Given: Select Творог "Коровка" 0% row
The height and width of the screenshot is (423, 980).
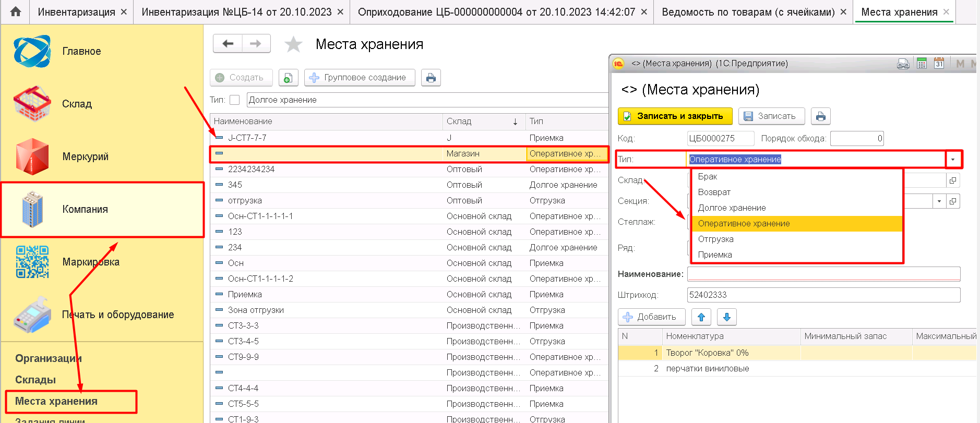Looking at the screenshot, I should pyautogui.click(x=797, y=353).
